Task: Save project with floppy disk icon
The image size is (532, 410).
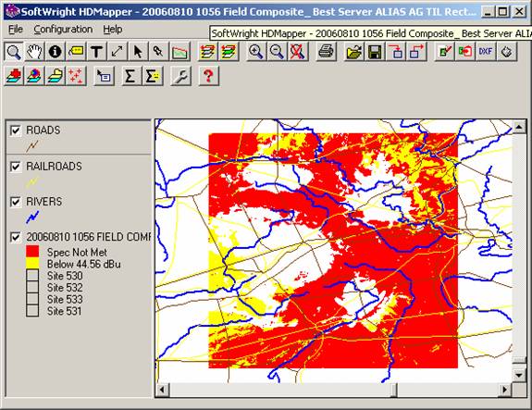Action: click(x=375, y=52)
